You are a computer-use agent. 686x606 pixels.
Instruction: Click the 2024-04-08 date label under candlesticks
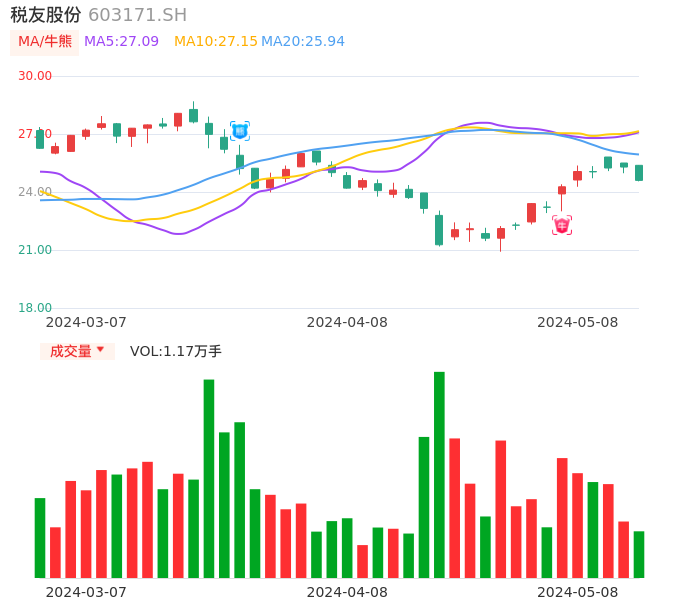click(x=347, y=322)
